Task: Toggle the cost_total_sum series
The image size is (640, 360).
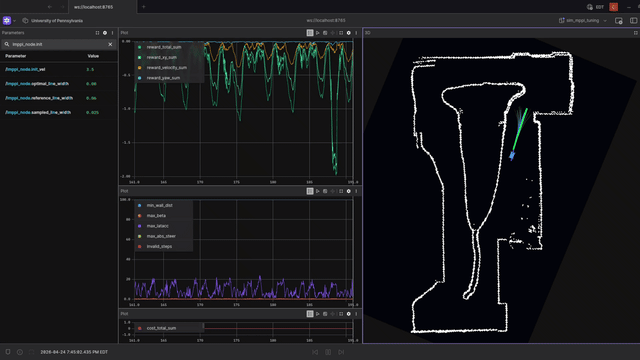Action: 162,328
